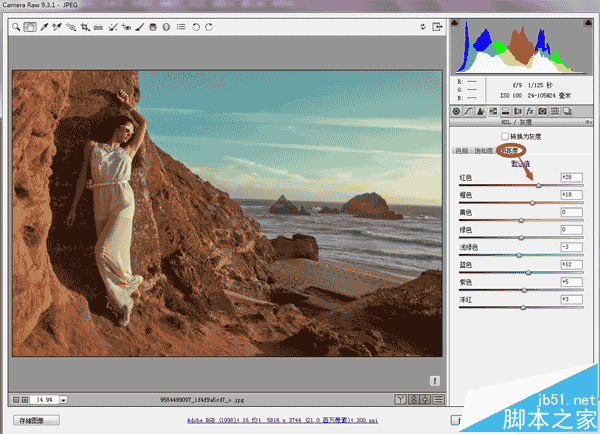The width and height of the screenshot is (600, 434).
Task: Click the Save Image button
Action: coord(36,420)
